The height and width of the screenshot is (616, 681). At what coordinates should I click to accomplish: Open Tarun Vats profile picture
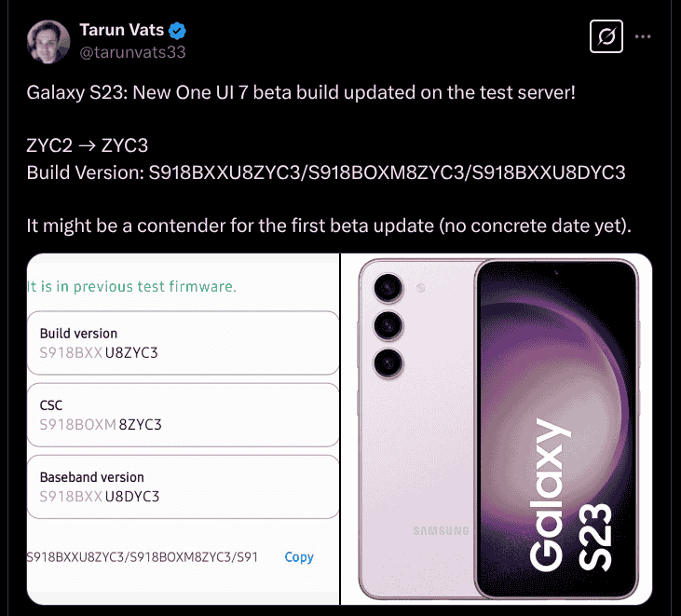tap(48, 42)
